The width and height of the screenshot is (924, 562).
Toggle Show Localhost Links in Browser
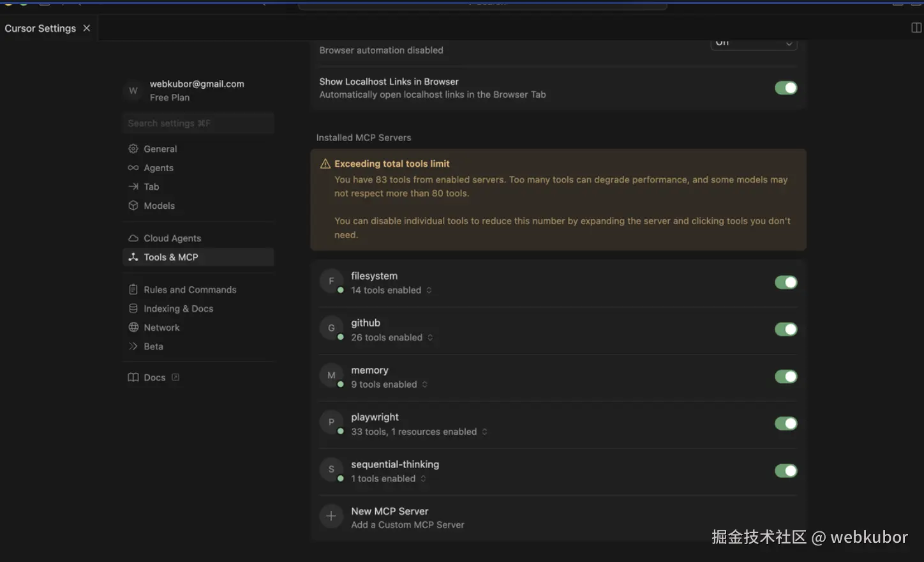[x=786, y=88]
